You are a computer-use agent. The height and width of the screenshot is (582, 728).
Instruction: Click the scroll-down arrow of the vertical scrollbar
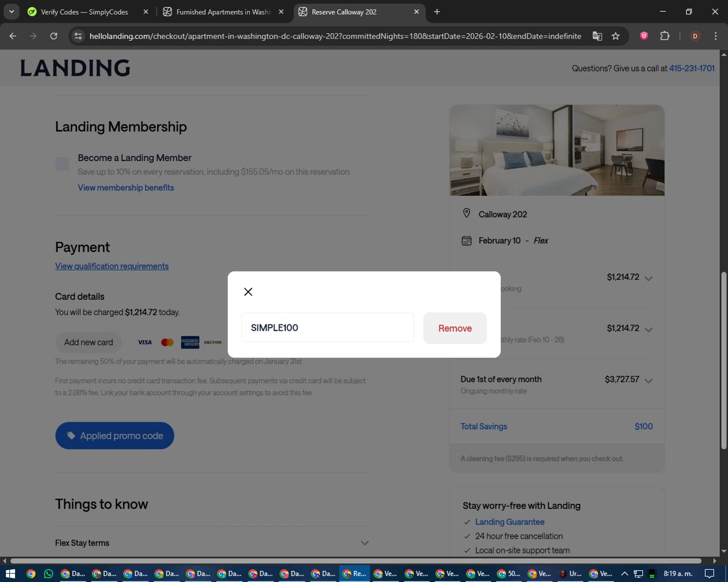coord(724,551)
